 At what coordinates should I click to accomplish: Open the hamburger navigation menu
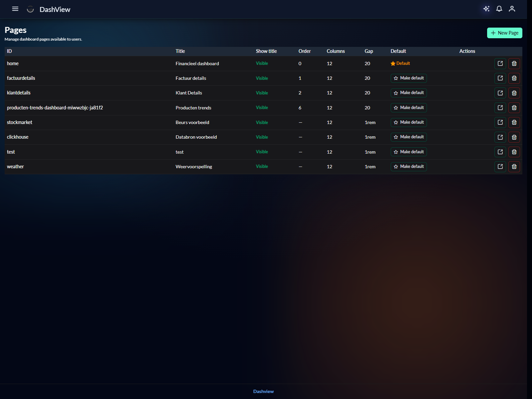[x=15, y=9]
